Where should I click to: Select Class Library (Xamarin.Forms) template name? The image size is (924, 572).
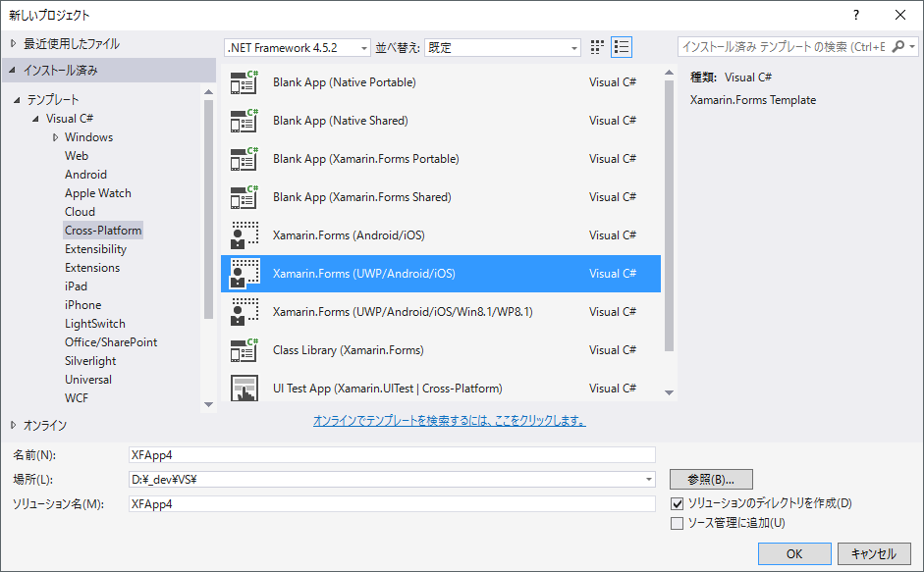coord(349,350)
